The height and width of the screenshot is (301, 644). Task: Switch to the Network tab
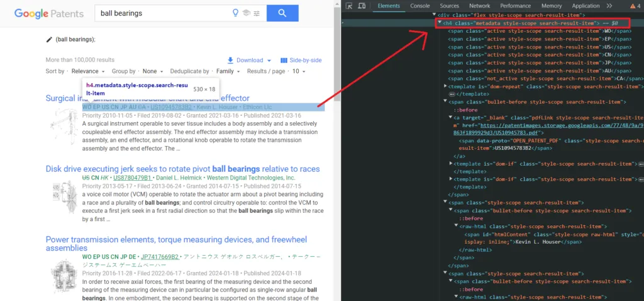coord(479,6)
